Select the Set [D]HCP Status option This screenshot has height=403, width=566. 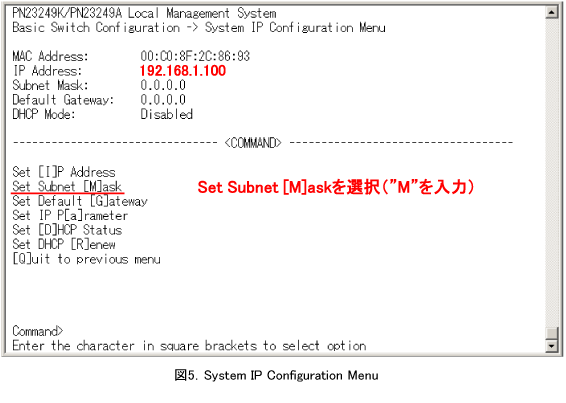(67, 230)
